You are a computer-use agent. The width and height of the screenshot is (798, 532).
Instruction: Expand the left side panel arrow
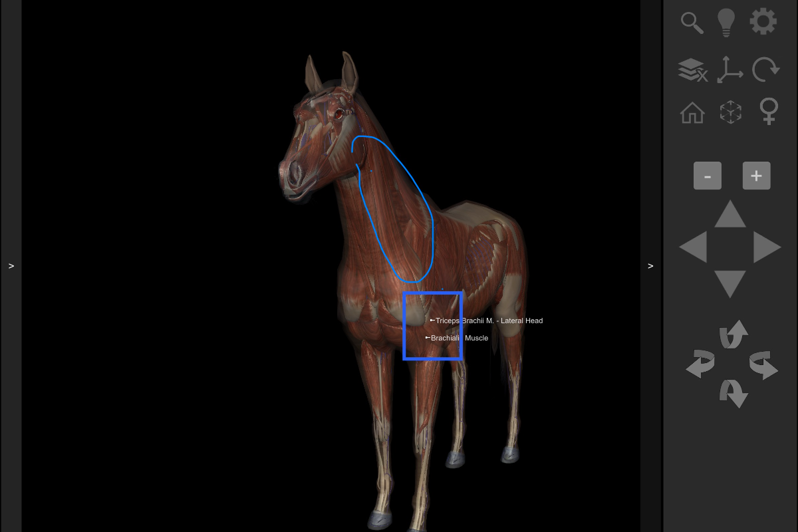(x=11, y=266)
